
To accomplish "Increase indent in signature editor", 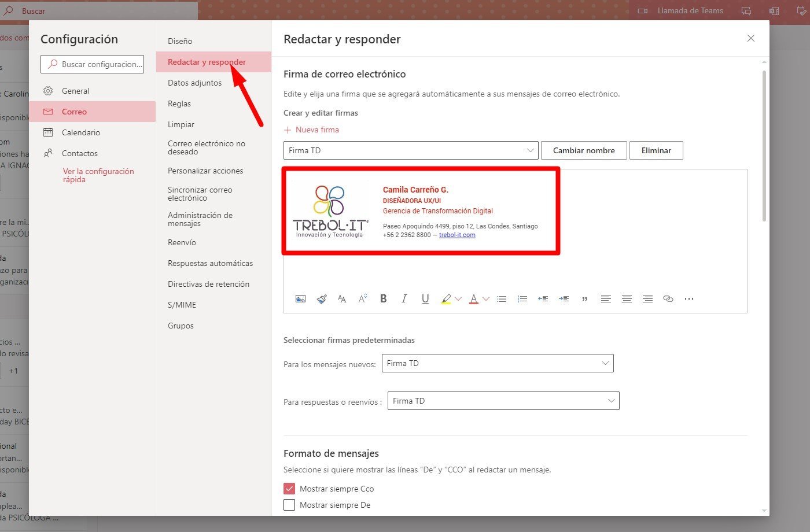I will pos(564,299).
